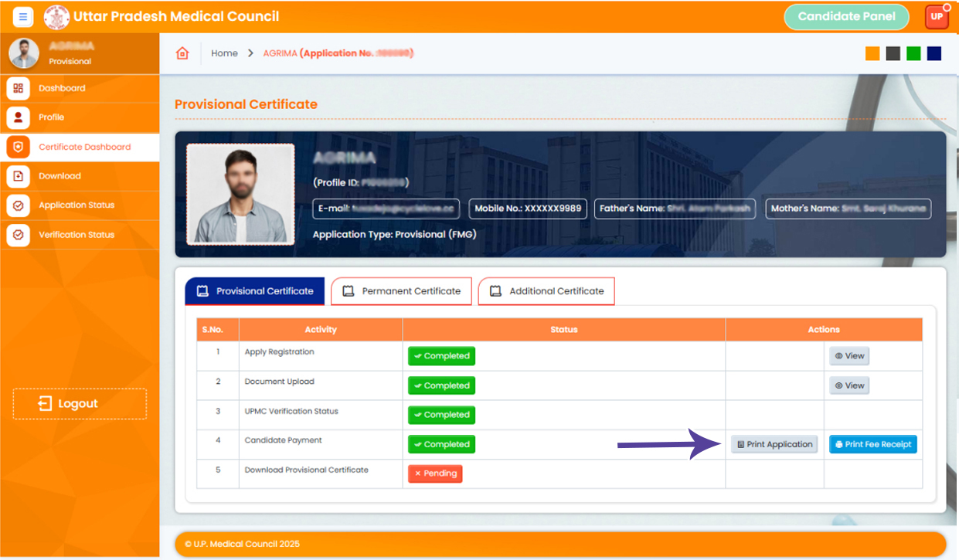This screenshot has height=560, width=959.
Task: Click the Download sidebar icon
Action: tap(19, 176)
